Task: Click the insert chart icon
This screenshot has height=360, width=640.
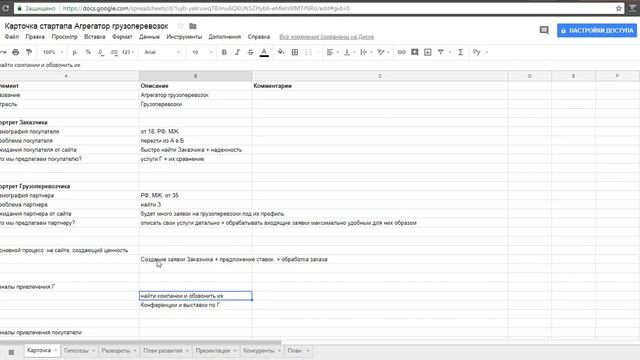Action: [427, 52]
